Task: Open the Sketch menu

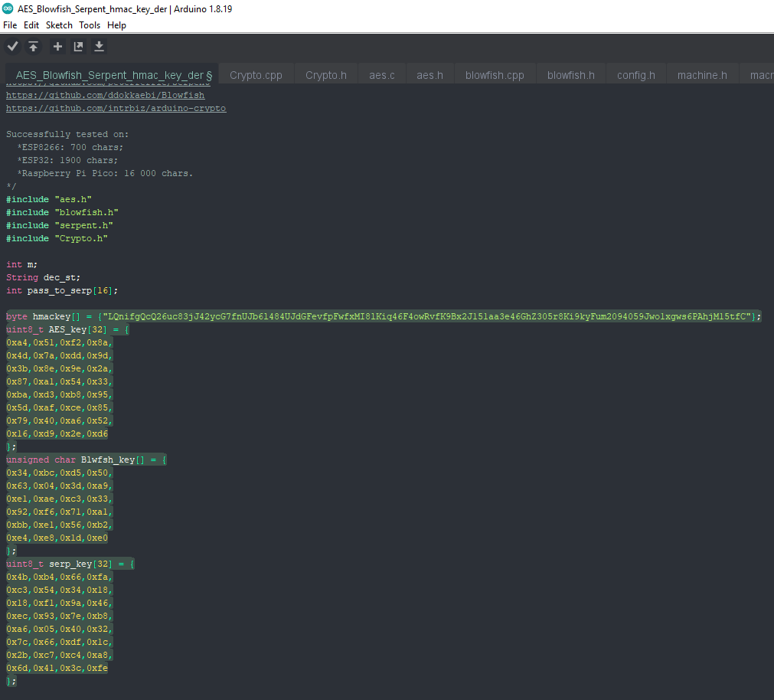Action: click(x=59, y=25)
